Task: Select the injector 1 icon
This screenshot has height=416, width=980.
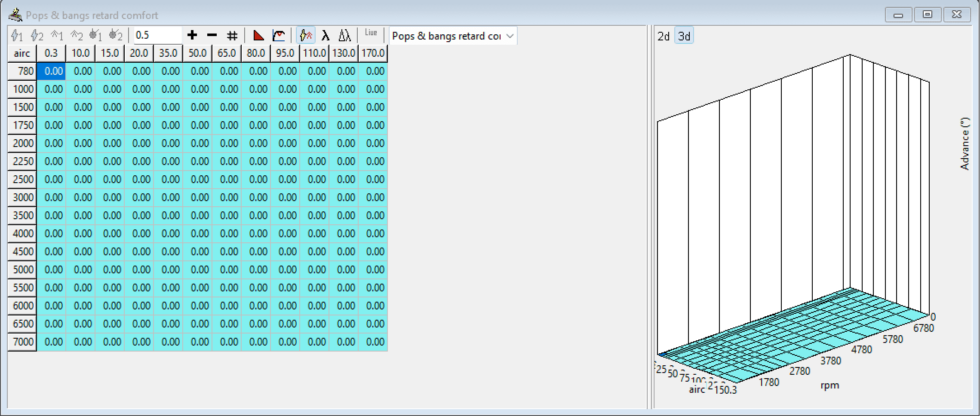Action: point(95,35)
